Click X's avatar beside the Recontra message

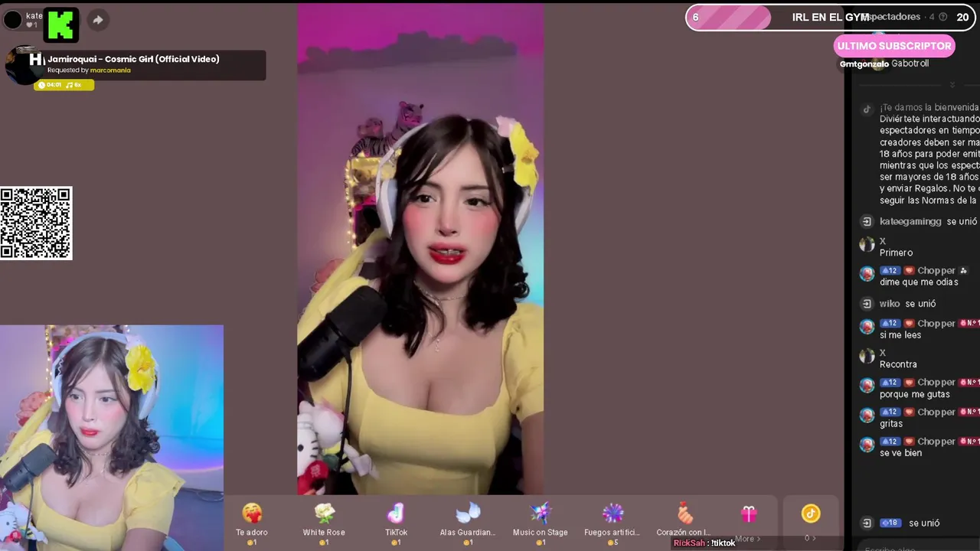[x=867, y=356]
